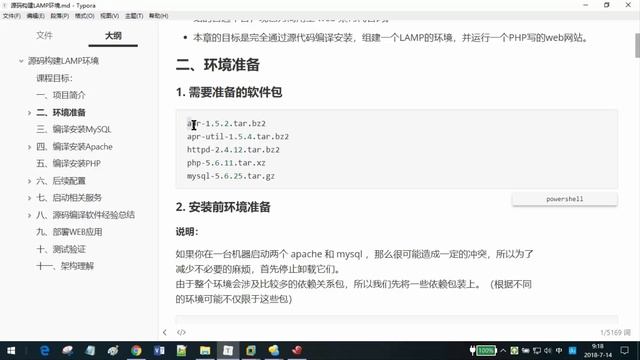Screen dimensions: 640x360
Task: Open the taskbar clock showing 9:18
Action: (x=598, y=351)
